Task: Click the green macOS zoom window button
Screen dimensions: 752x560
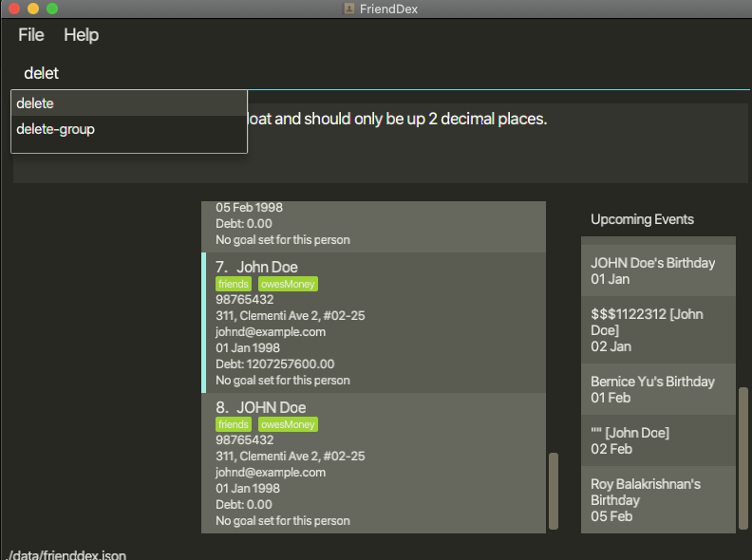Action: click(52, 9)
